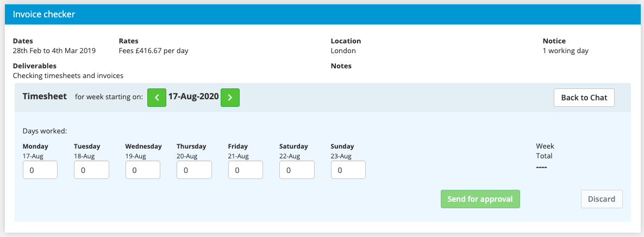
Task: Advance to next week with right arrow
Action: pos(230,98)
